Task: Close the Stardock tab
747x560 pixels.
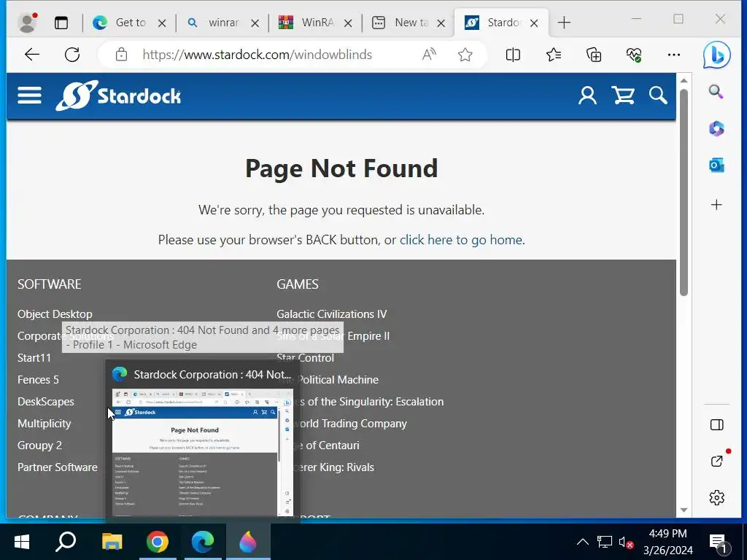Action: [534, 23]
